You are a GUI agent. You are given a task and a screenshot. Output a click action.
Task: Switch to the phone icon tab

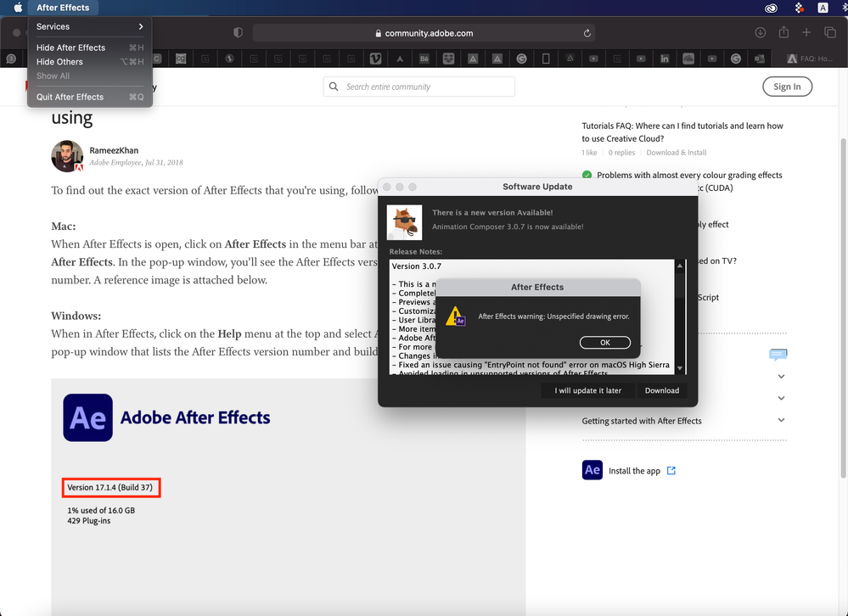click(546, 59)
